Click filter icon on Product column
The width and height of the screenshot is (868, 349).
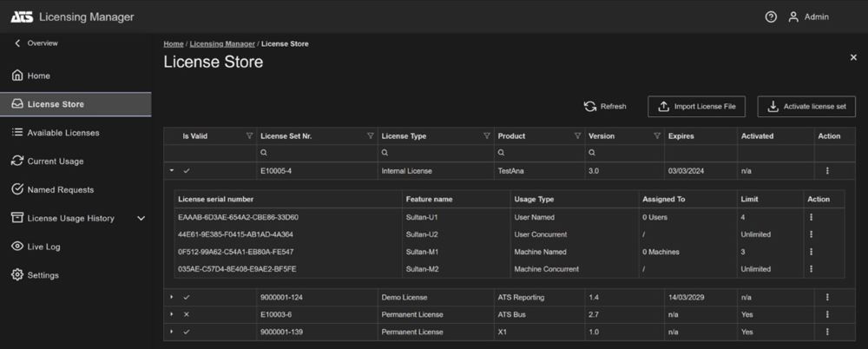(x=577, y=135)
